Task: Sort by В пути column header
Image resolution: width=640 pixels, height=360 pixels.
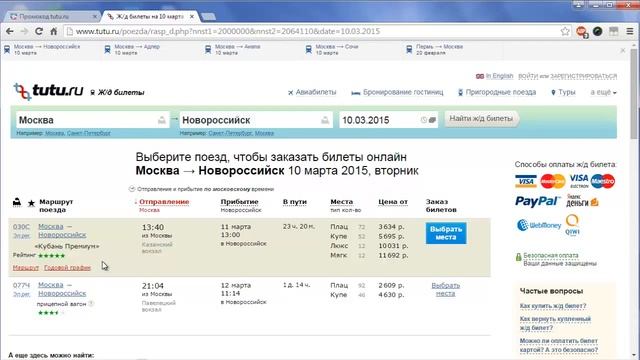Action: pyautogui.click(x=295, y=202)
